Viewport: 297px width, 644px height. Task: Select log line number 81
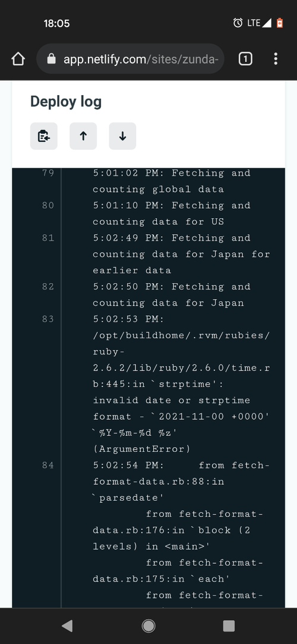pyautogui.click(x=48, y=238)
